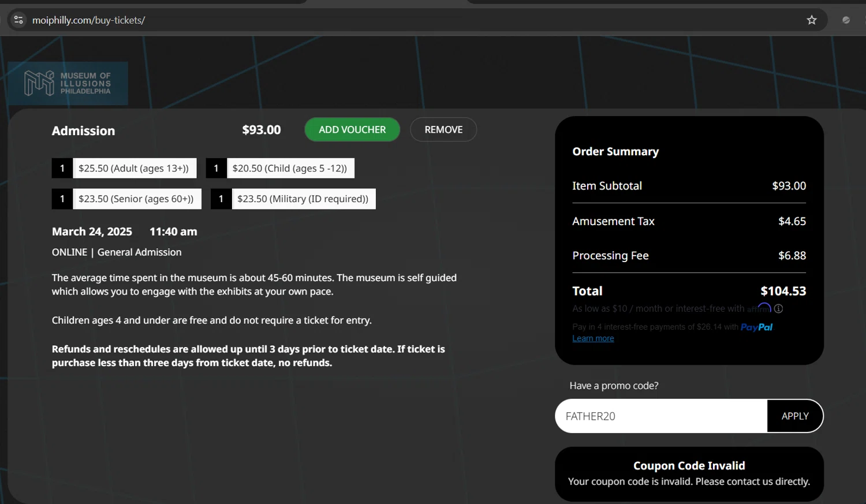
Task: Click the ONLINE | General Admission text
Action: (117, 252)
